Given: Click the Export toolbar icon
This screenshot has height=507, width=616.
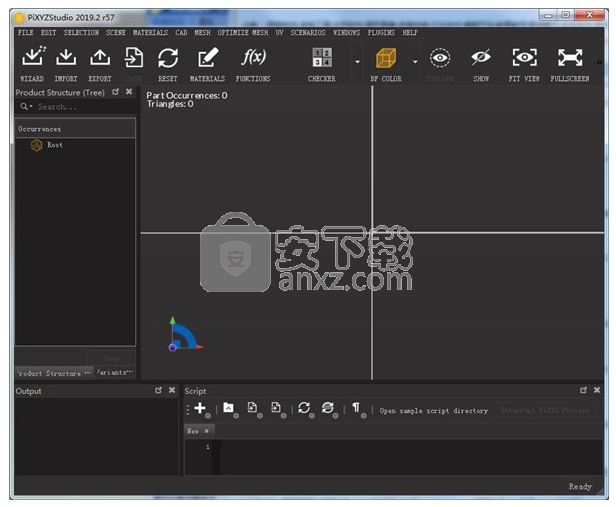Looking at the screenshot, I should click(100, 57).
